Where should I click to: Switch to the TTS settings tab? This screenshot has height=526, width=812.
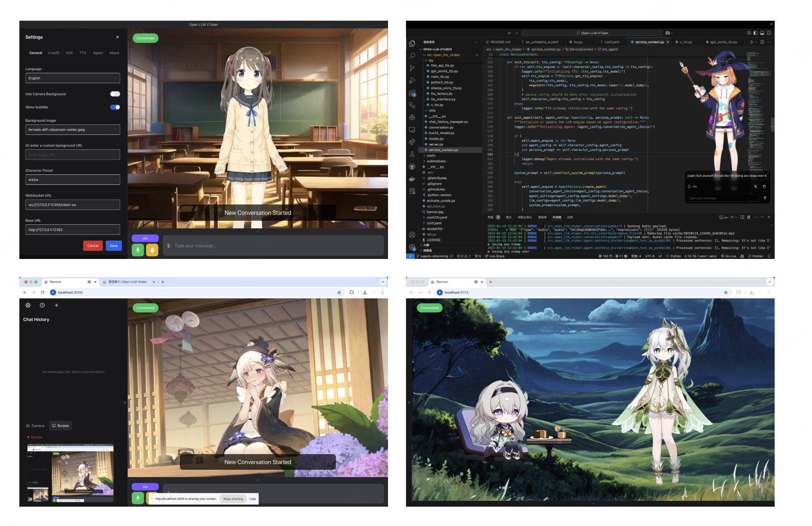click(x=83, y=53)
